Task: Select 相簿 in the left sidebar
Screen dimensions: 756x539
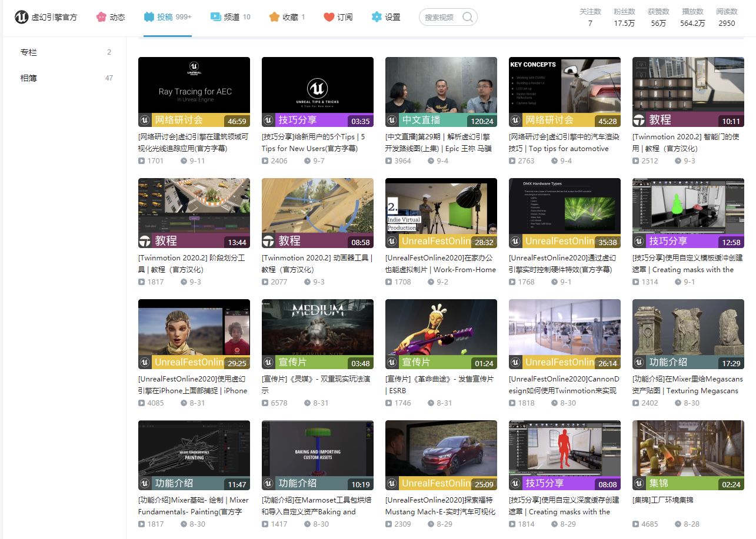Action: (29, 78)
